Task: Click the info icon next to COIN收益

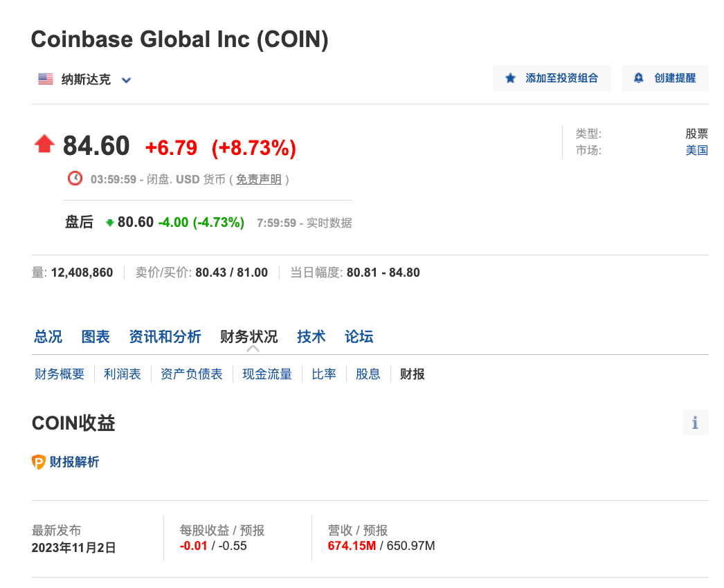Action: (695, 422)
